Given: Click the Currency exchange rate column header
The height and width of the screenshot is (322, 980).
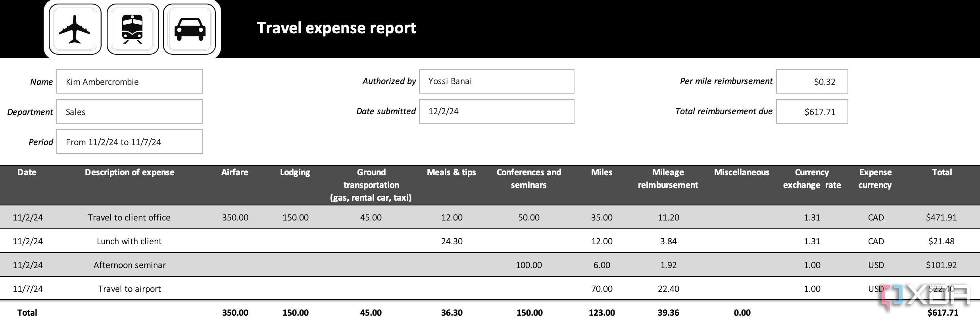Looking at the screenshot, I should pos(812,178).
